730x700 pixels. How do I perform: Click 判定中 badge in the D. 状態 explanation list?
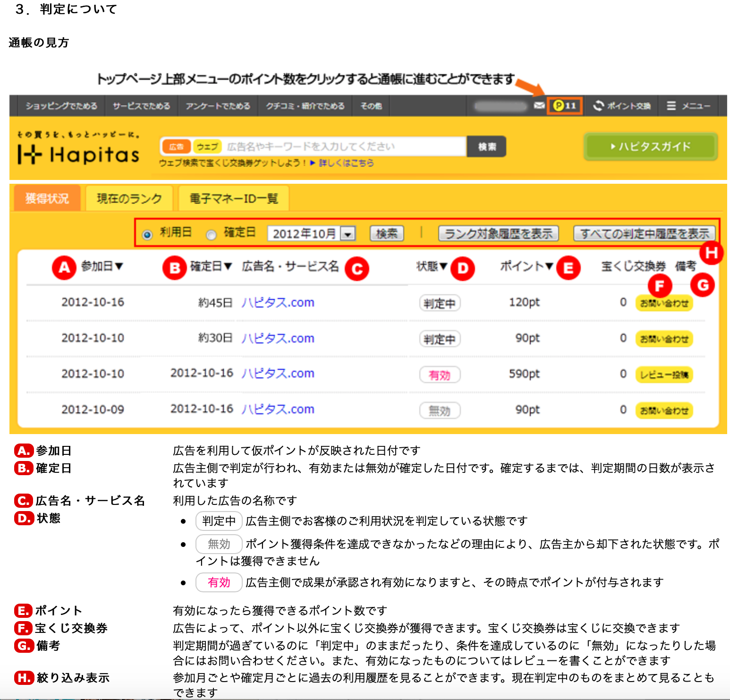[x=219, y=521]
